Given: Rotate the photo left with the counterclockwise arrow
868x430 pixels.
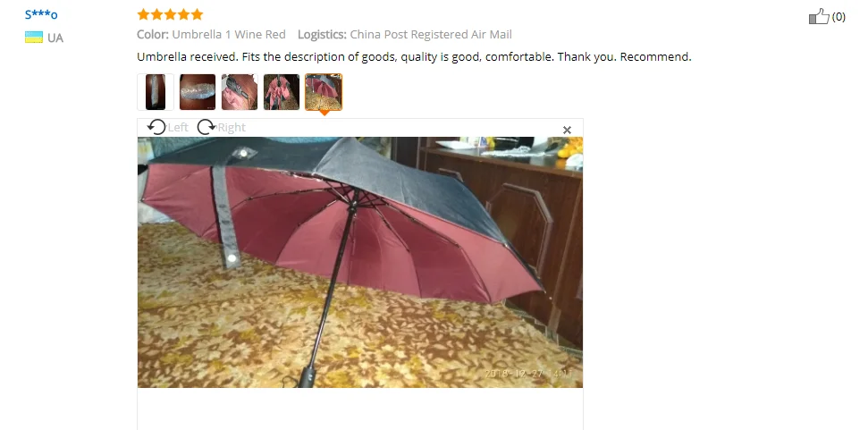Looking at the screenshot, I should pos(156,127).
